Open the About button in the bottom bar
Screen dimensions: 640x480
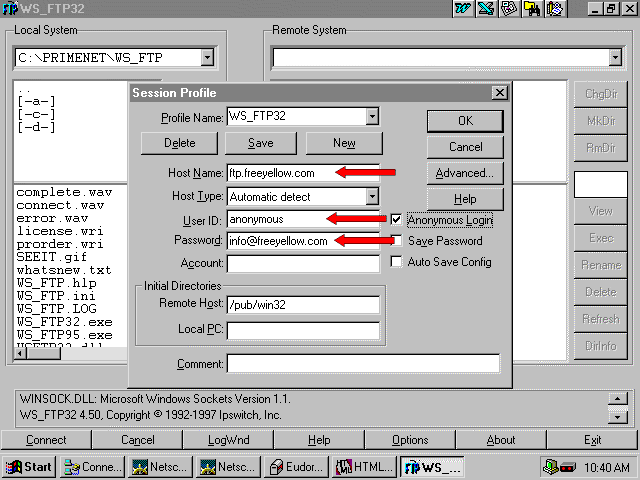pos(501,440)
